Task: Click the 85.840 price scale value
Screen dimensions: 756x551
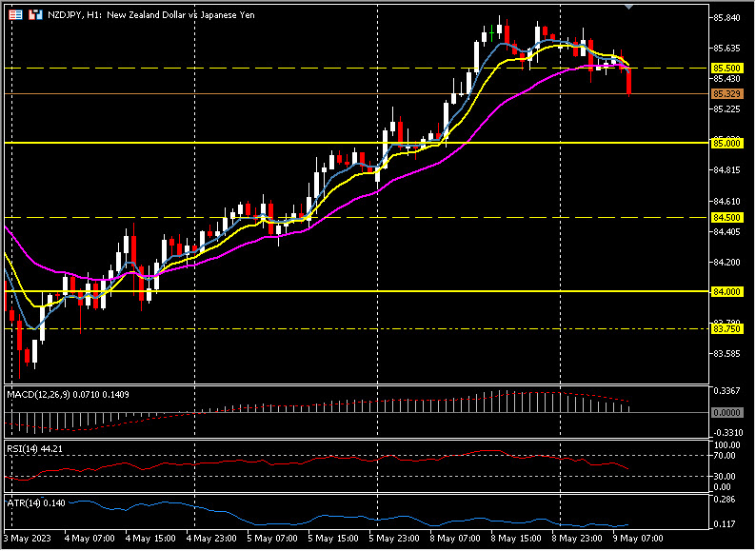Action: (726, 18)
